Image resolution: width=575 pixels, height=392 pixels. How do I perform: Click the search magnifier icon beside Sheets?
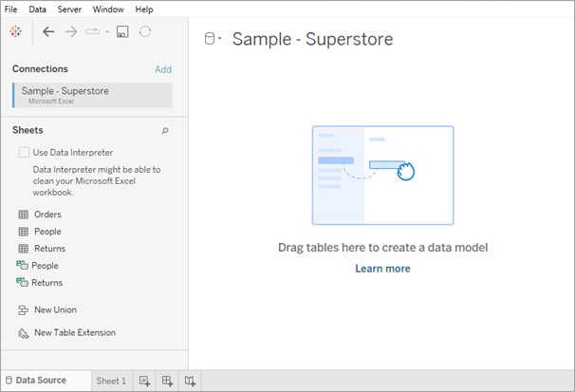click(x=165, y=131)
